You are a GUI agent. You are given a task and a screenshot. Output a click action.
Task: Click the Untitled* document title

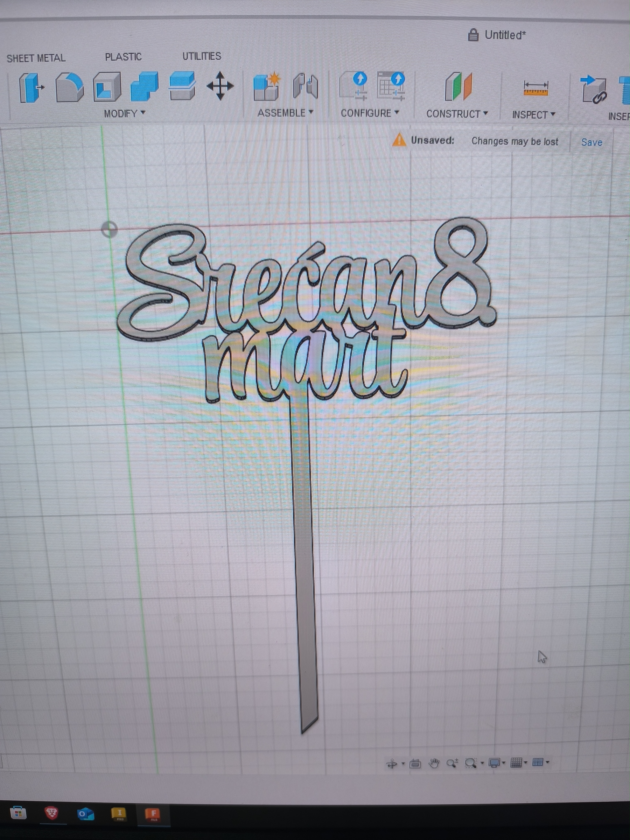point(505,35)
